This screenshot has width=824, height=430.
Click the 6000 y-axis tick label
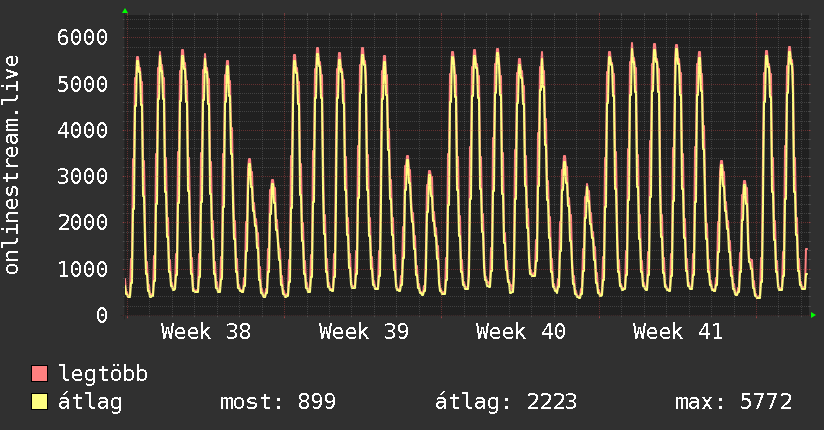click(83, 37)
